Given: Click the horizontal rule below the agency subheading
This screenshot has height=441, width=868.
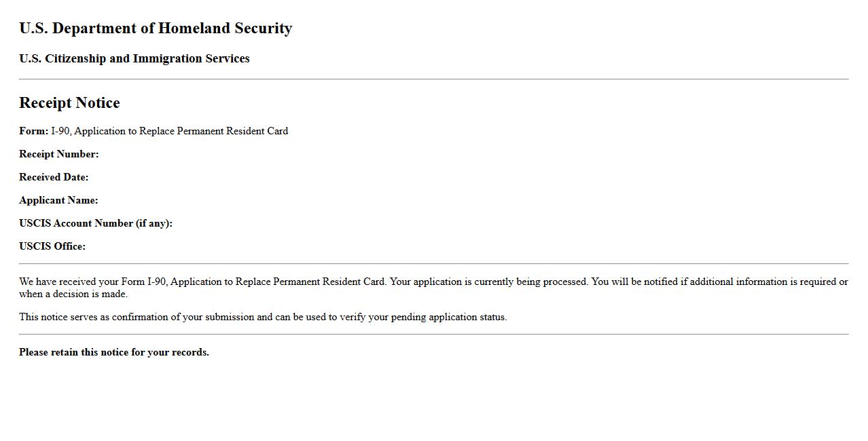Looking at the screenshot, I should click(433, 79).
